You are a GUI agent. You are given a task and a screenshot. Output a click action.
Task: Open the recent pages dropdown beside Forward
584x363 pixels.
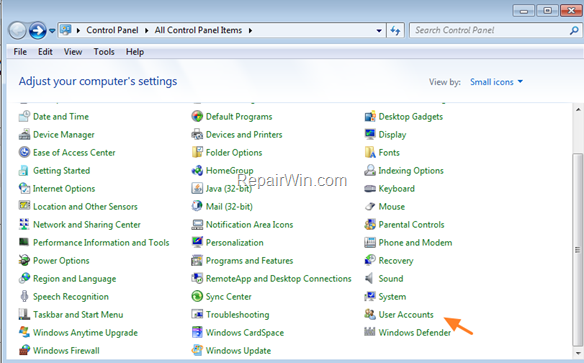52,31
